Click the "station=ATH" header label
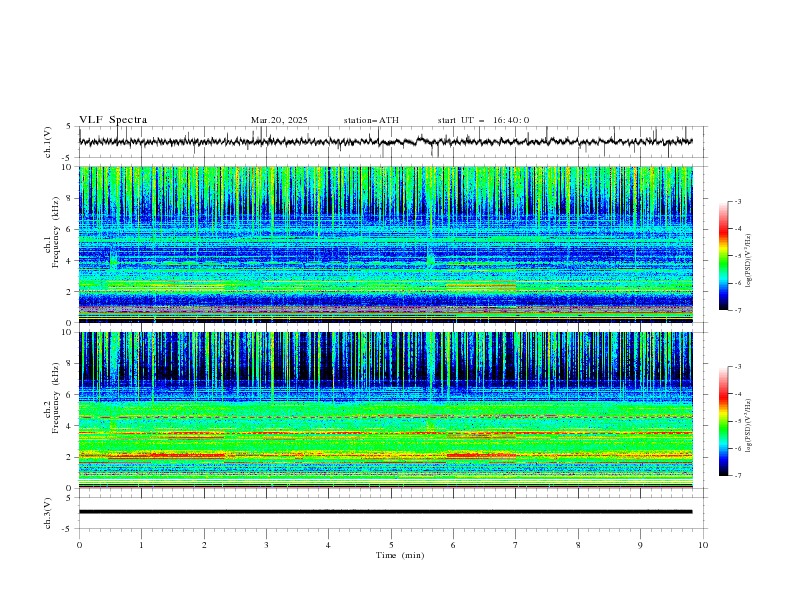 [x=371, y=120]
